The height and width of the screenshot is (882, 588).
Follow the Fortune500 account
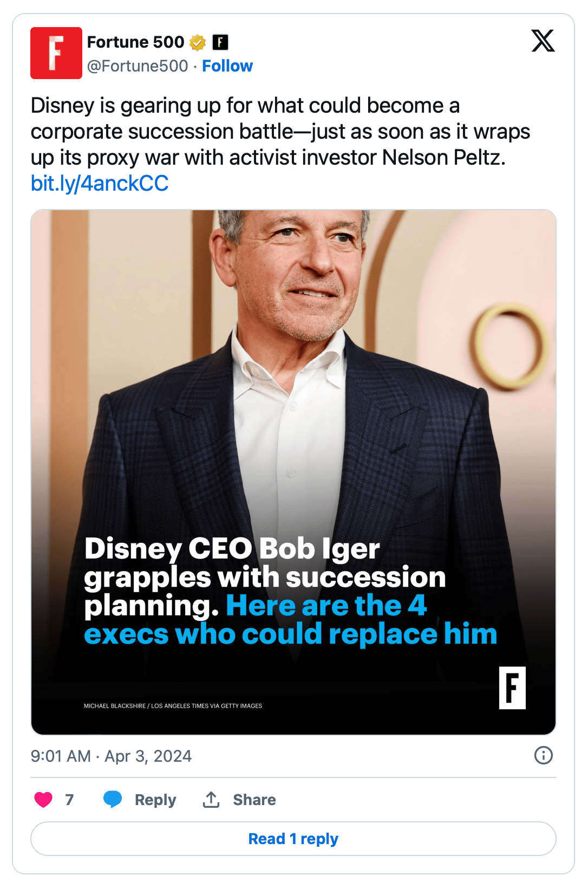pyautogui.click(x=227, y=66)
